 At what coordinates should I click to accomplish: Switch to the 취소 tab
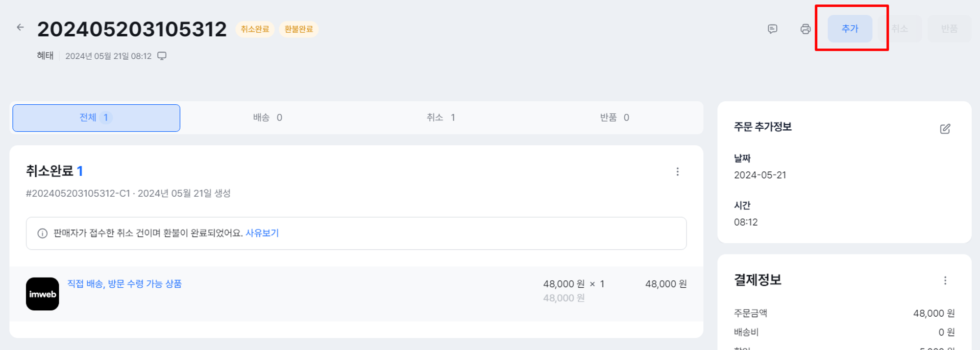[x=441, y=117]
